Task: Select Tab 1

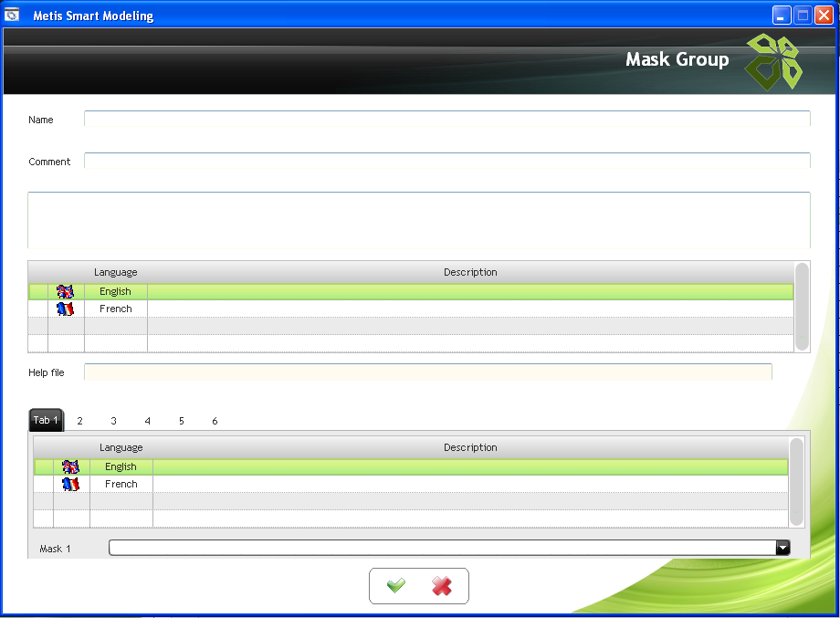Action: [46, 420]
